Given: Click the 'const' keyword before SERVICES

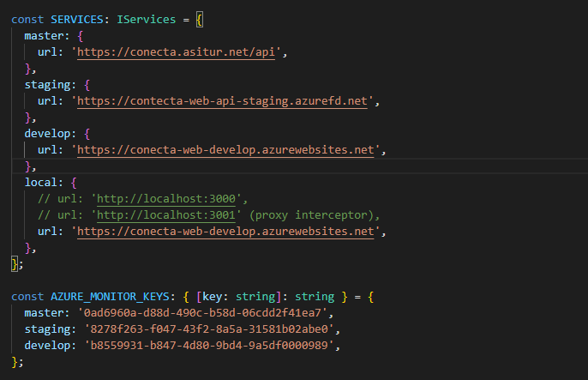Looking at the screenshot, I should 27,20.
